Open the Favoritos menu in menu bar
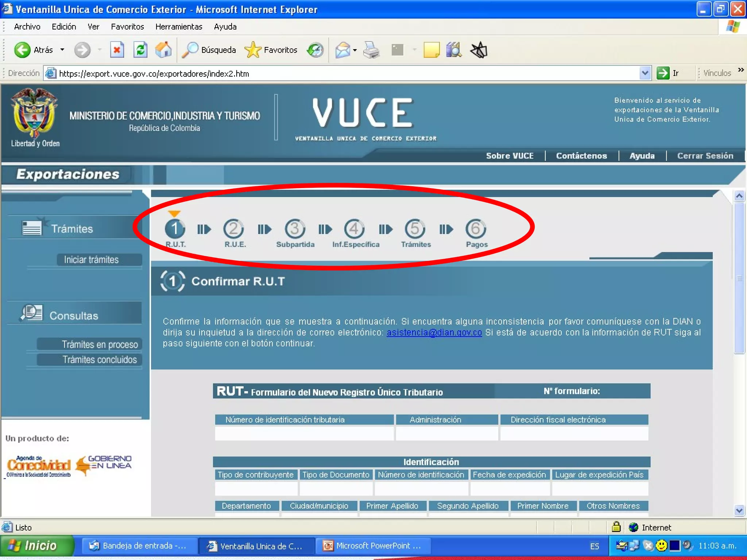Image resolution: width=747 pixels, height=560 pixels. [127, 27]
